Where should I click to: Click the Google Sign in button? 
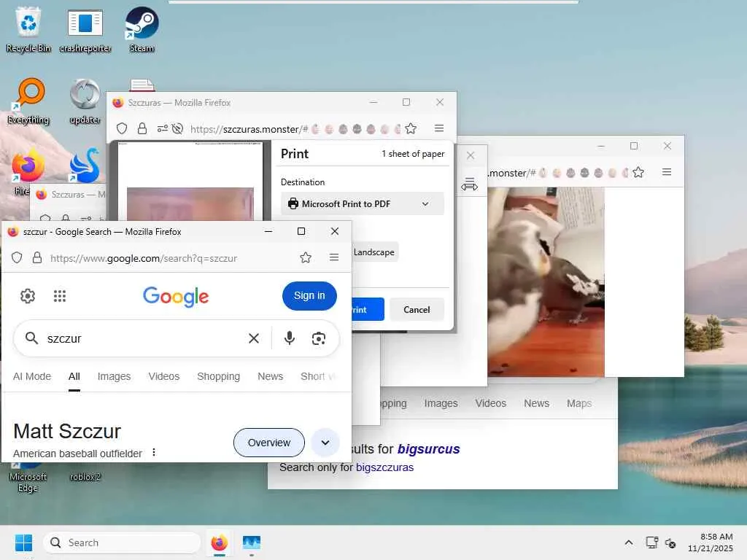[x=309, y=296]
